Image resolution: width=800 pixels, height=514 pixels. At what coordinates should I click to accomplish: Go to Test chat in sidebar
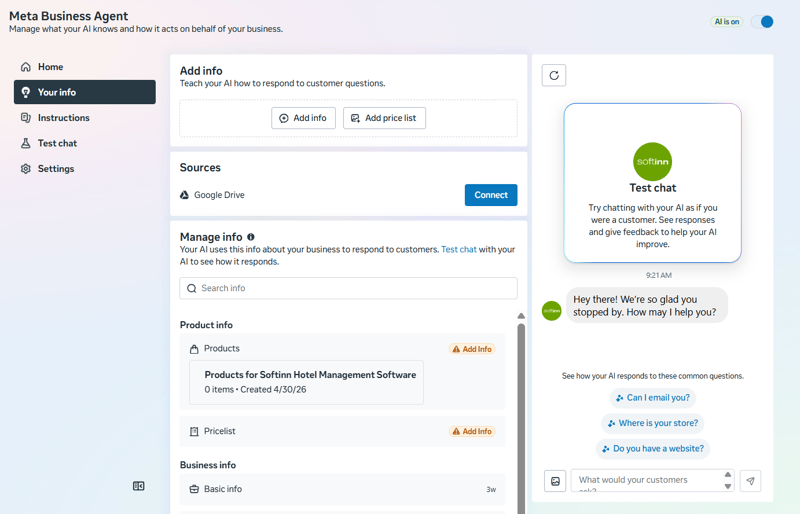point(85,143)
